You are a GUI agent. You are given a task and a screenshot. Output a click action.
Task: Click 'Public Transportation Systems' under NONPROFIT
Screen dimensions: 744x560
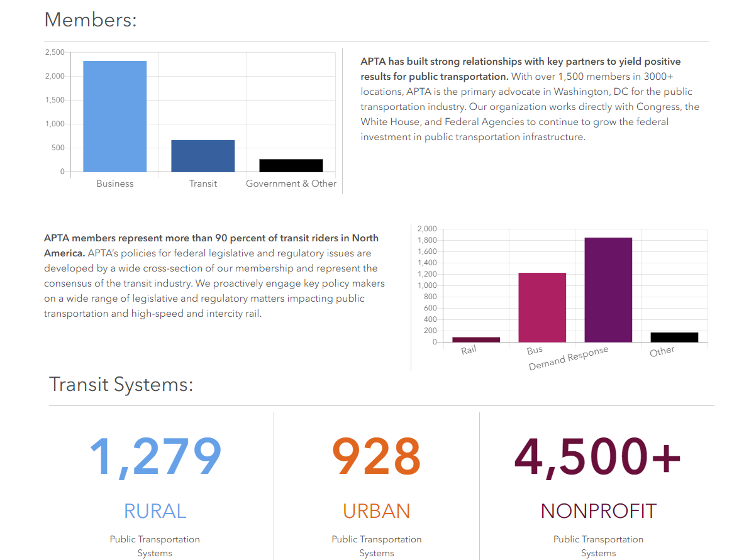coord(598,546)
